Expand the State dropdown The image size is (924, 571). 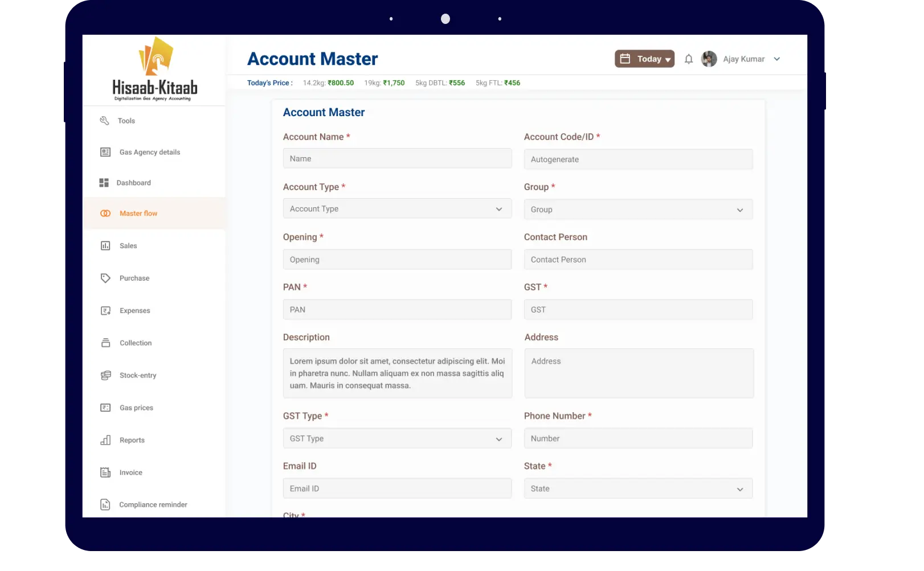638,489
